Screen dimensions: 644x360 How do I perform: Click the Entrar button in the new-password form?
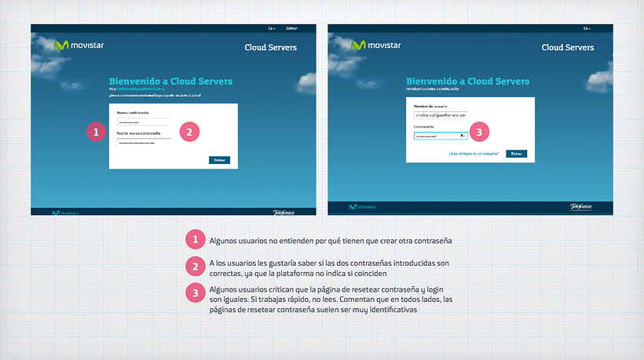219,160
